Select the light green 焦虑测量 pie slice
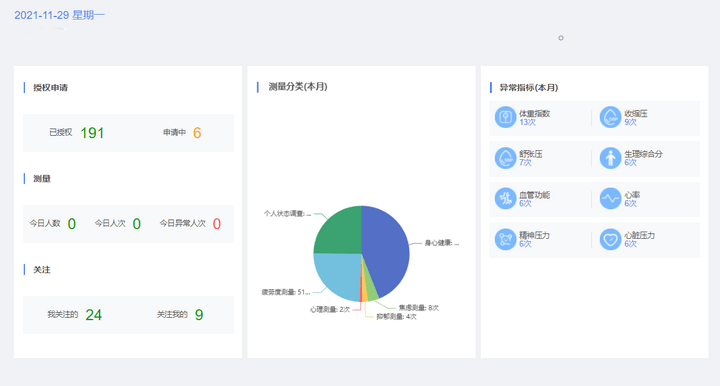The height and width of the screenshot is (386, 720). (x=372, y=292)
